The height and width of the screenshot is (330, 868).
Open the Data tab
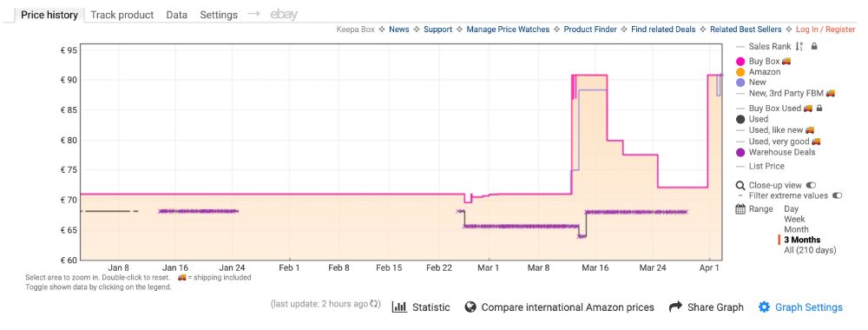tap(176, 15)
